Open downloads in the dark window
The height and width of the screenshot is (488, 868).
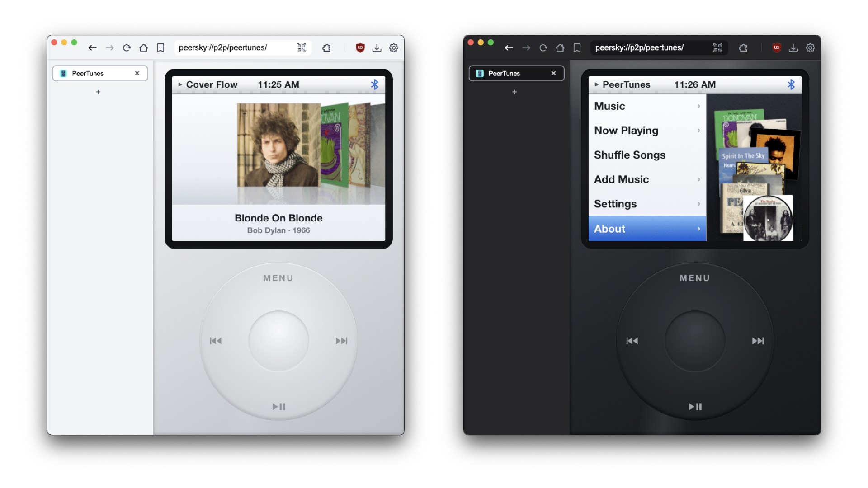pos(793,48)
